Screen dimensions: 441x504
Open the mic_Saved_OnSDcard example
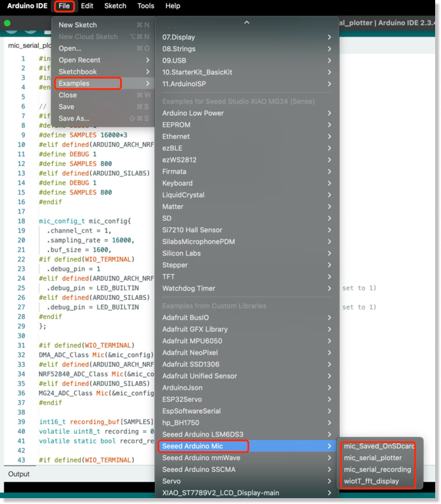point(379,446)
